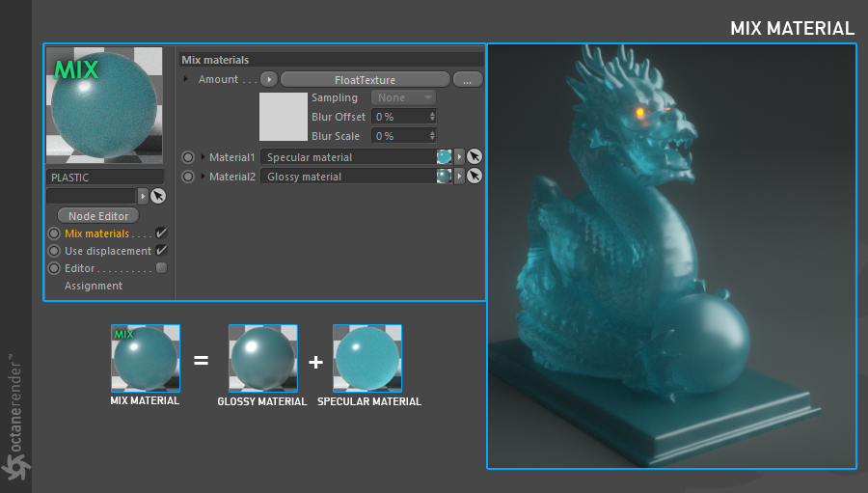
Task: Toggle the Mix materials checkbox
Action: (161, 233)
